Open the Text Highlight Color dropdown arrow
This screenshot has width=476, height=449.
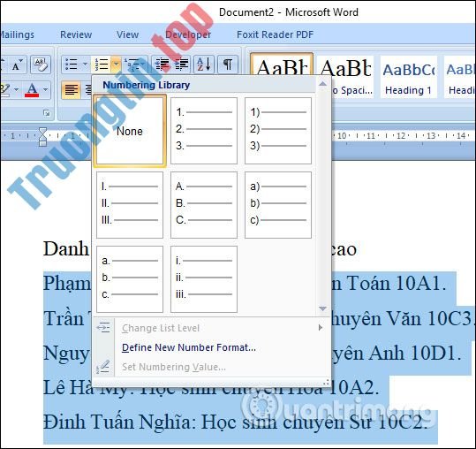coord(16,89)
